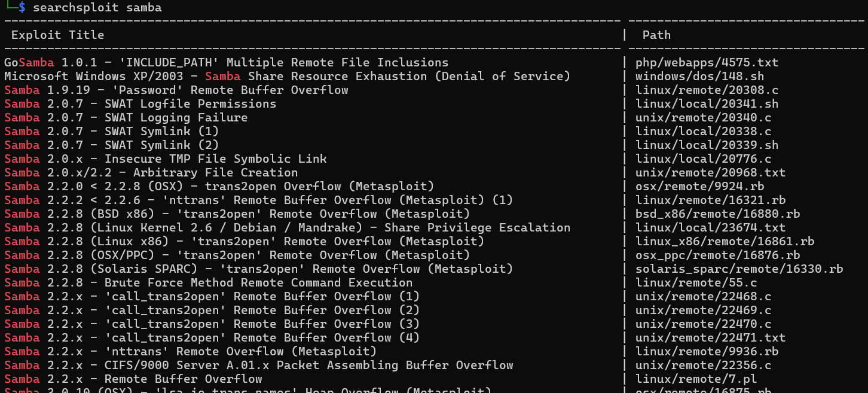Select the windows/dos/148.sh path
This screenshot has height=393, width=868.
click(699, 77)
